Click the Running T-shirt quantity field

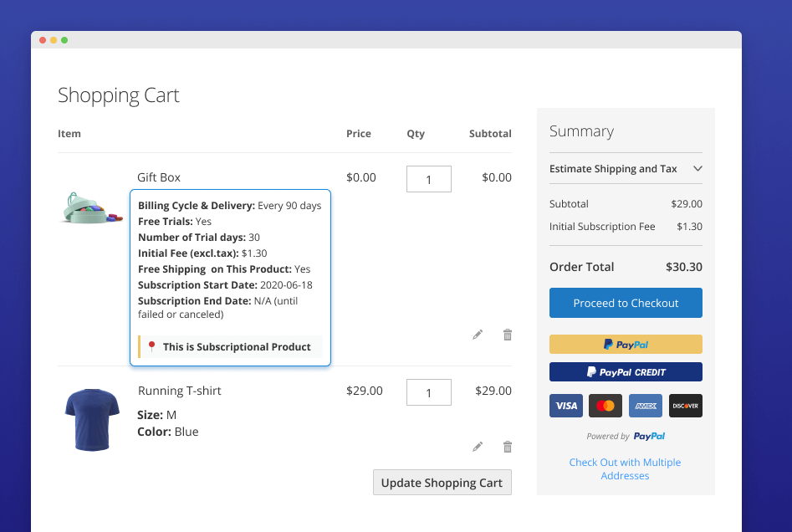pyautogui.click(x=428, y=392)
